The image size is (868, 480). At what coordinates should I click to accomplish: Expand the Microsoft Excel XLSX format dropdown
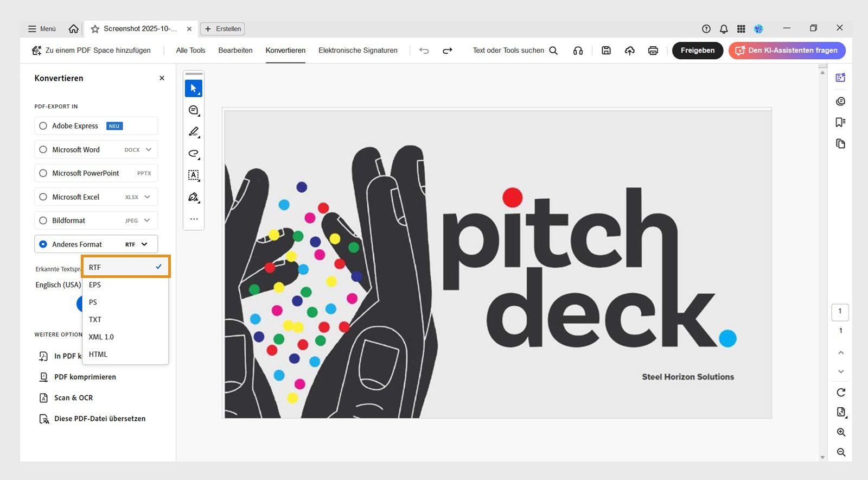[147, 197]
